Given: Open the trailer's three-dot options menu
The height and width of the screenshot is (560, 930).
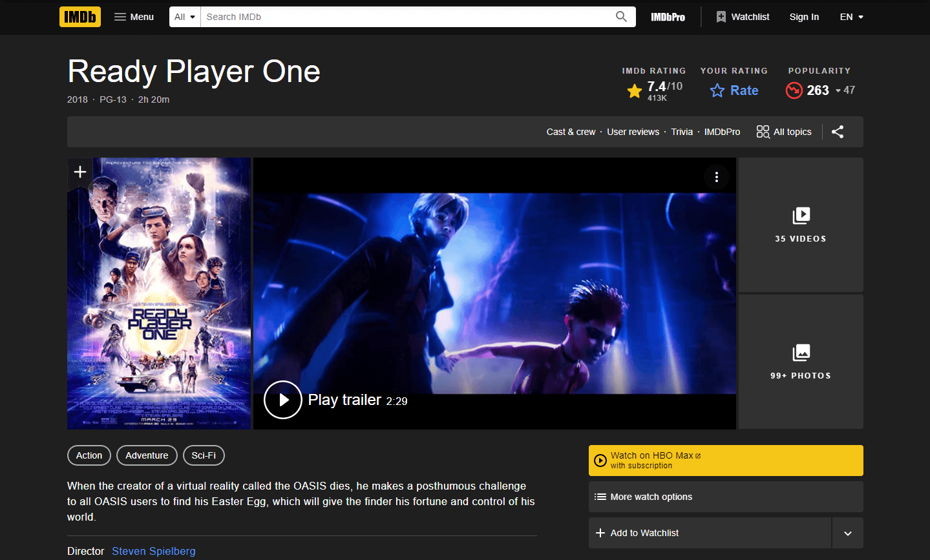Looking at the screenshot, I should (x=717, y=177).
